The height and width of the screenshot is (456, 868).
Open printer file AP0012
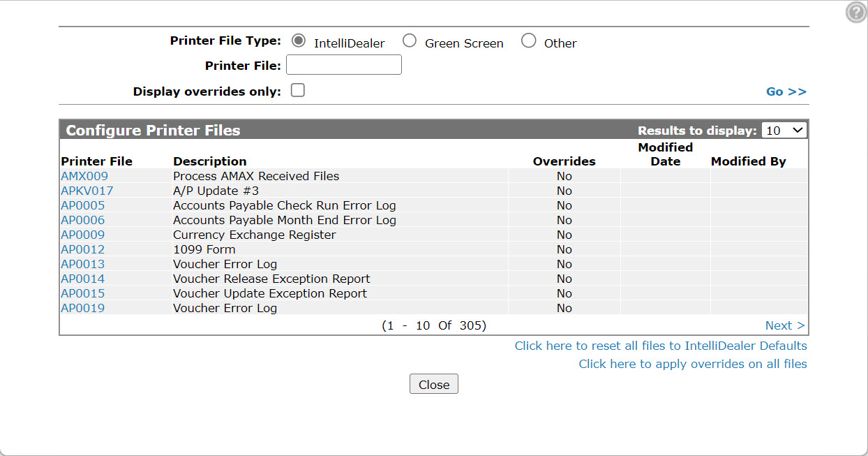tap(83, 249)
